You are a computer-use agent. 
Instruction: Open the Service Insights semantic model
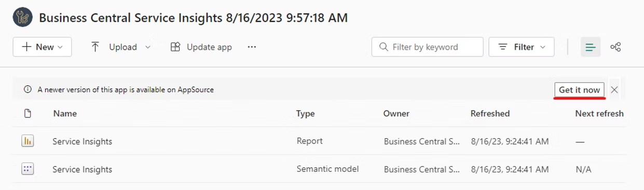pyautogui.click(x=82, y=169)
